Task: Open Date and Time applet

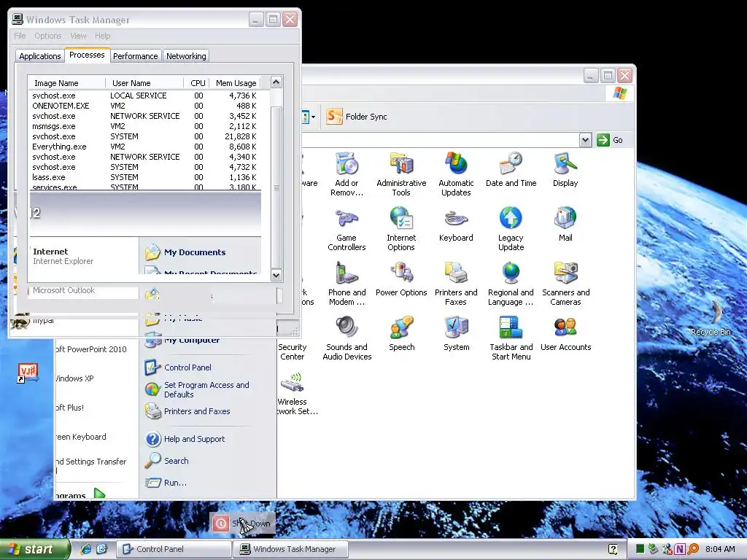Action: [x=511, y=170]
